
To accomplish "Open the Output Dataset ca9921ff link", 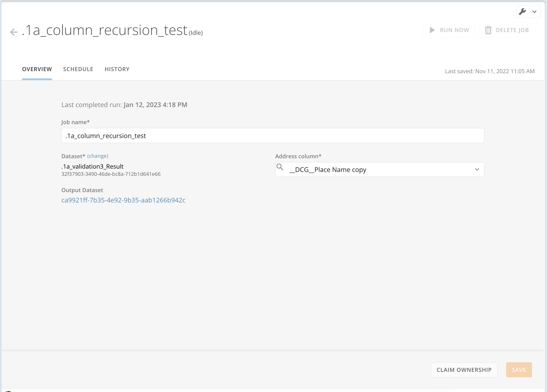I will [123, 200].
